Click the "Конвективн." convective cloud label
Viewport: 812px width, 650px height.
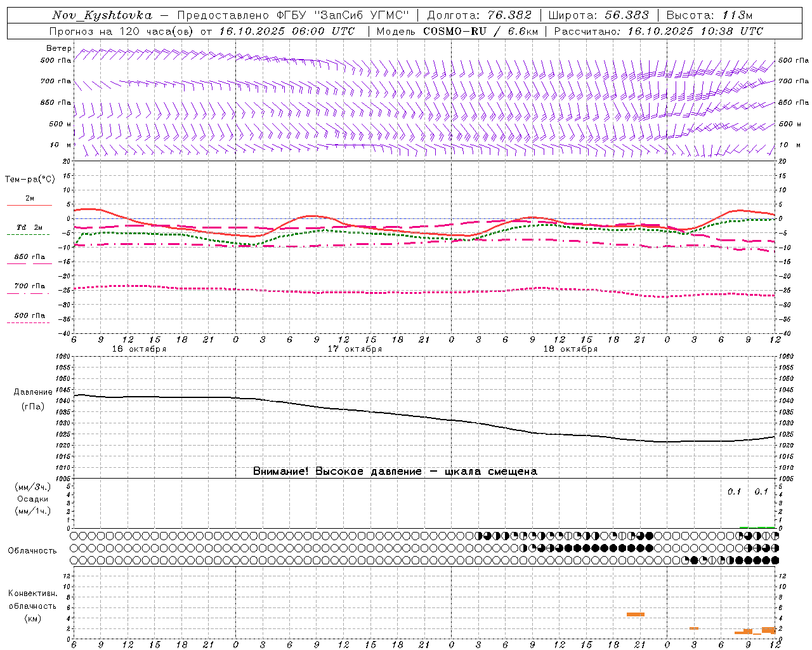(33, 594)
